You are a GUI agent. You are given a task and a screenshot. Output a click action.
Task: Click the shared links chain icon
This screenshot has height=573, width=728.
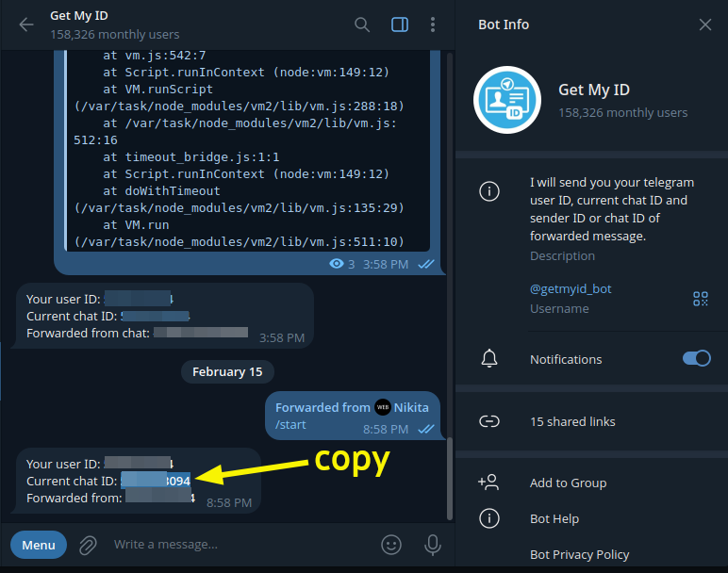pyautogui.click(x=489, y=421)
